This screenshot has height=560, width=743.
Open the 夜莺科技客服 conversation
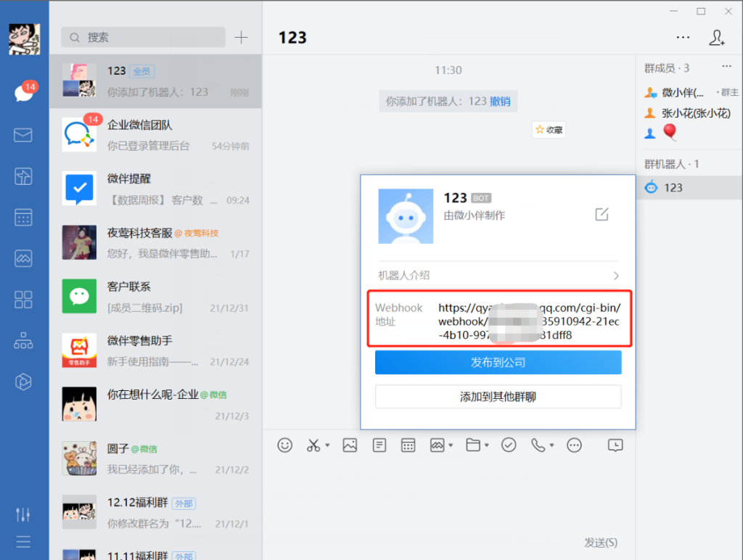(x=155, y=243)
